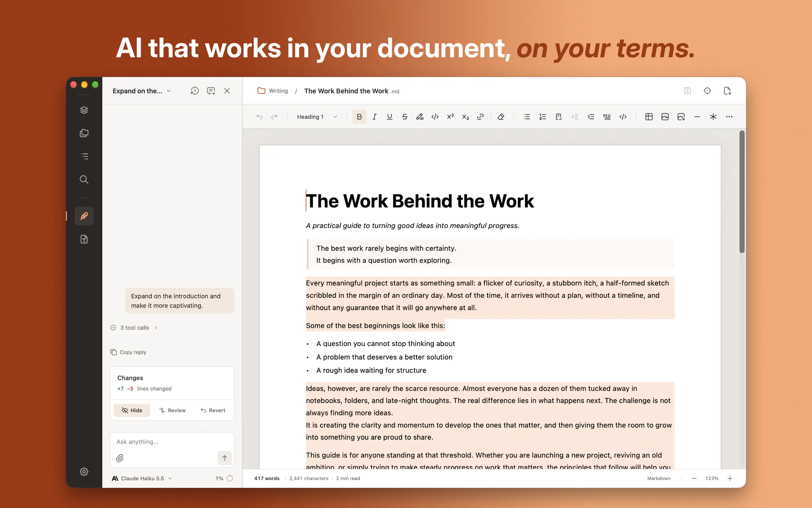
Task: Open the Claude Haiku 5.5 model selector
Action: click(x=142, y=478)
